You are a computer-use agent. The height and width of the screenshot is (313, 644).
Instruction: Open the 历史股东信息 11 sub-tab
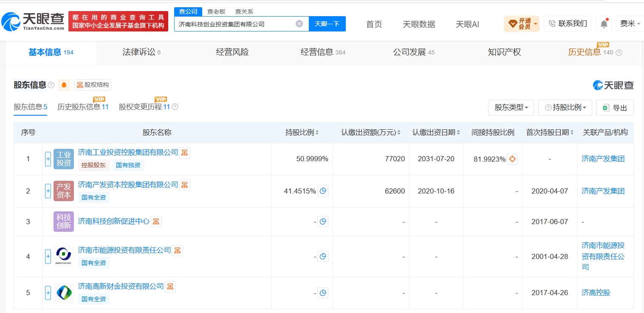[83, 107]
